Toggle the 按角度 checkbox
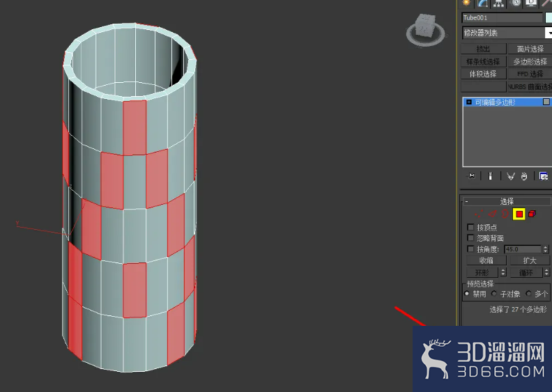This screenshot has height=392, width=552. click(470, 249)
